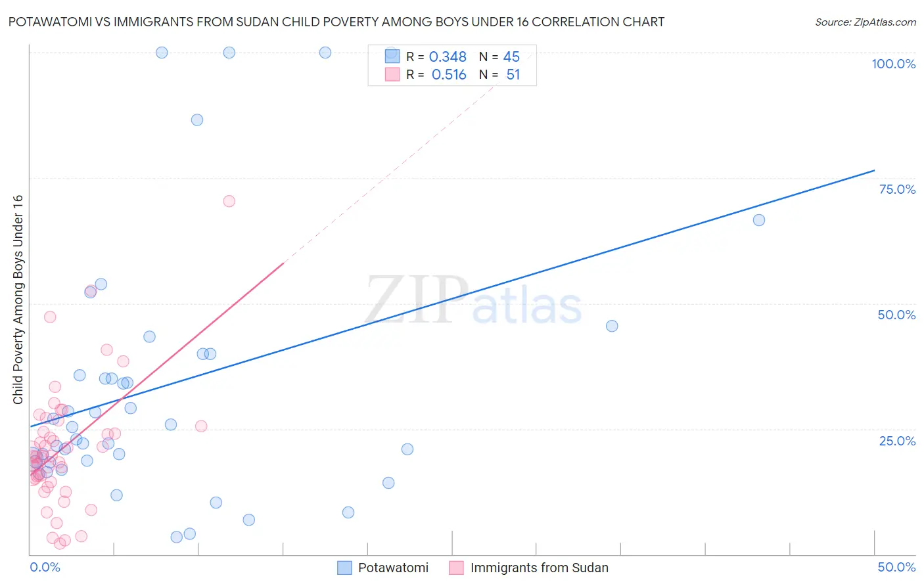Click the blue Potawatomi legend swatch at bottom

point(344,568)
